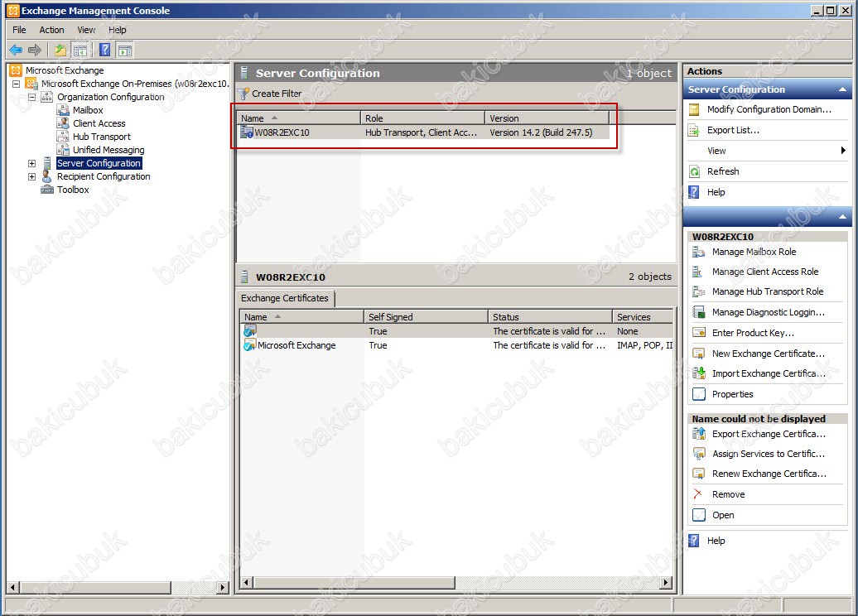The image size is (858, 616).
Task: Click Help under Server Configuration actions
Action: [x=716, y=192]
